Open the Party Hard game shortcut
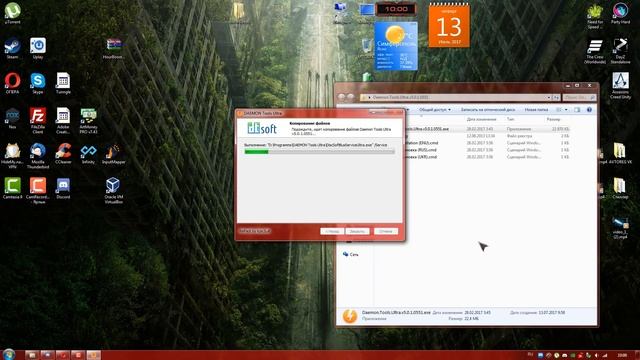This screenshot has width=640, height=360. click(x=620, y=13)
